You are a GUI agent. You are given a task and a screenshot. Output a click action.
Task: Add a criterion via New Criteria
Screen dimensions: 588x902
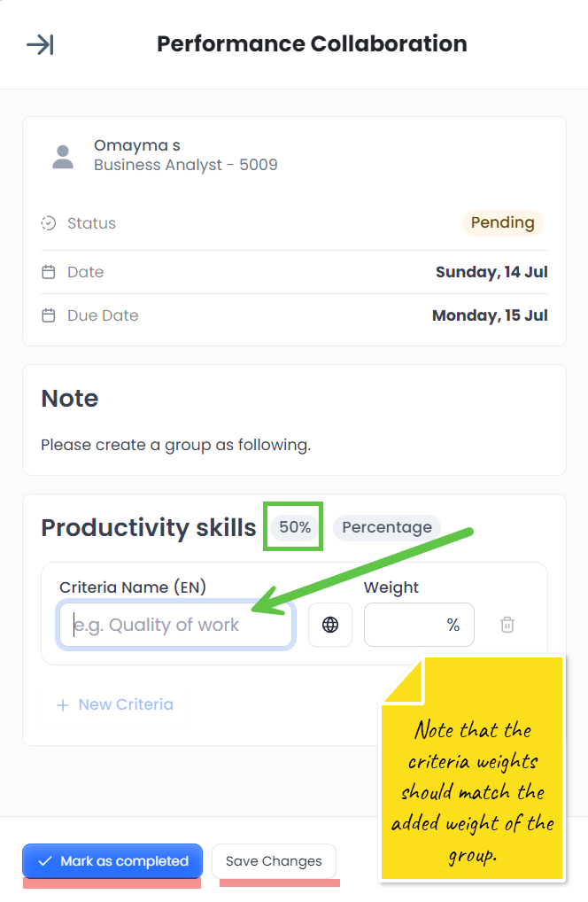[115, 704]
